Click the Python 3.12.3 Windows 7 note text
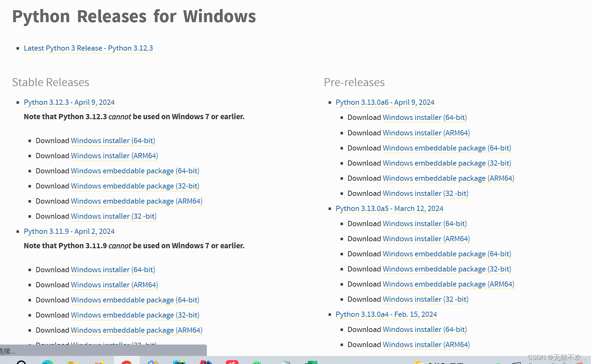This screenshot has width=591, height=364. [x=134, y=117]
